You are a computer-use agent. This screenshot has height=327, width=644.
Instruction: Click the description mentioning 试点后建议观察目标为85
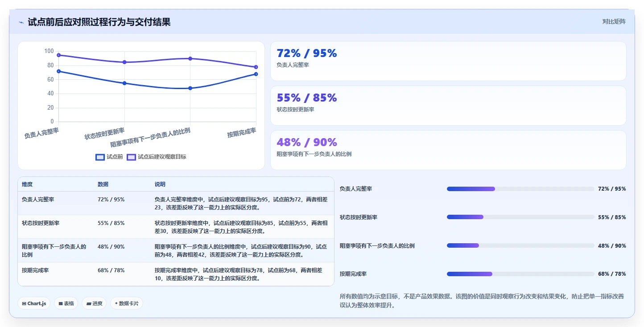[241, 227]
